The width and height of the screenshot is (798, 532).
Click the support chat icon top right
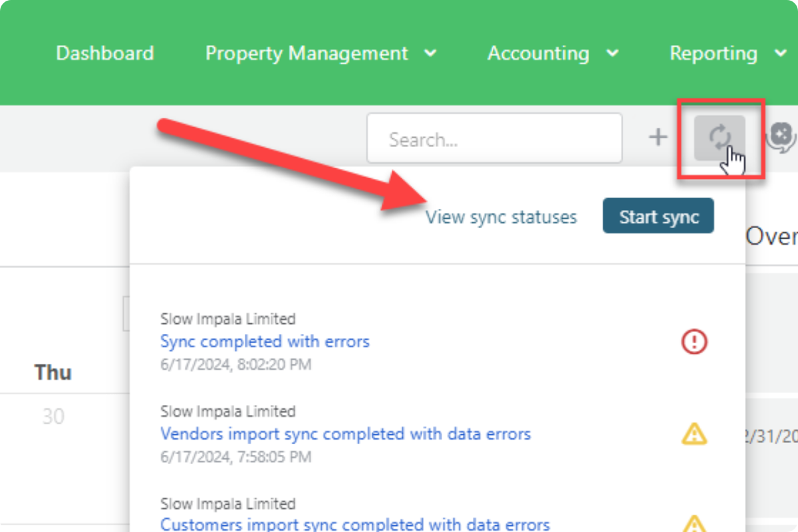click(x=782, y=137)
